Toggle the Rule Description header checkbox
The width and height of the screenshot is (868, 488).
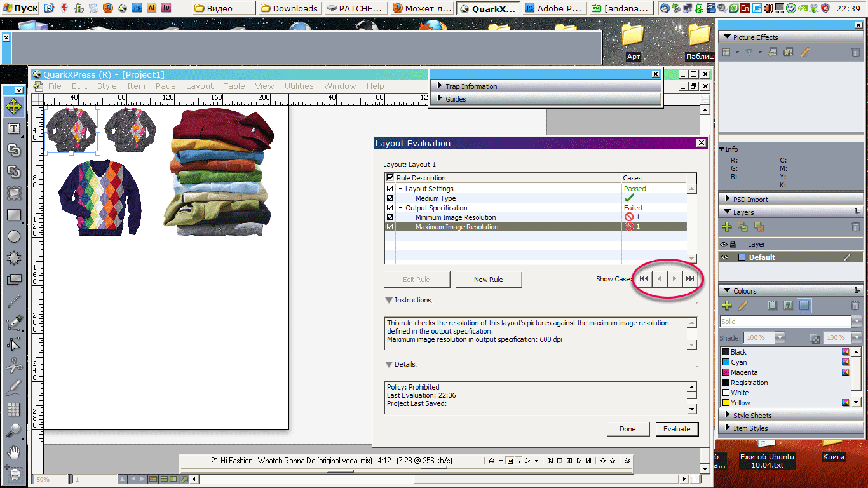click(390, 178)
